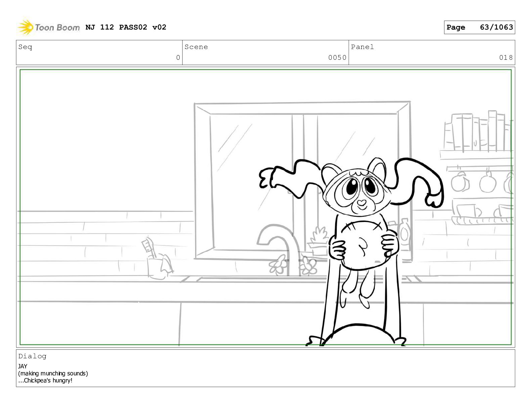Click the "Seq" field label
Screen dimensions: 532x411
(x=25, y=47)
